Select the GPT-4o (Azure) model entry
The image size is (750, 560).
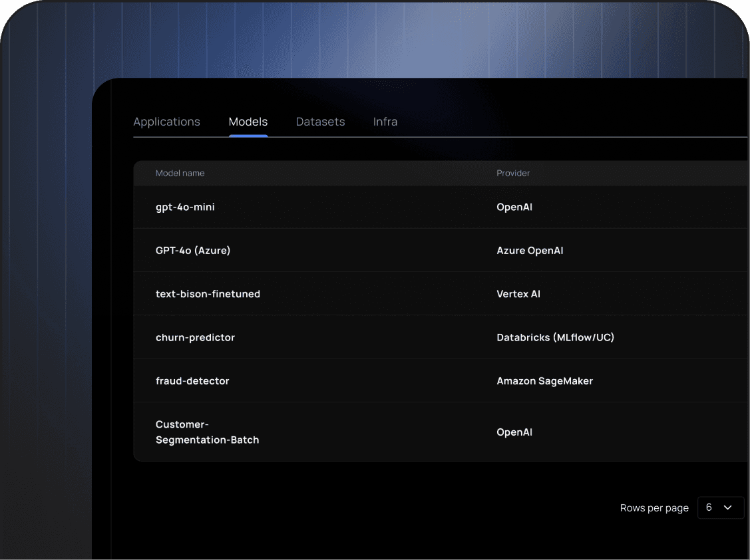click(193, 250)
